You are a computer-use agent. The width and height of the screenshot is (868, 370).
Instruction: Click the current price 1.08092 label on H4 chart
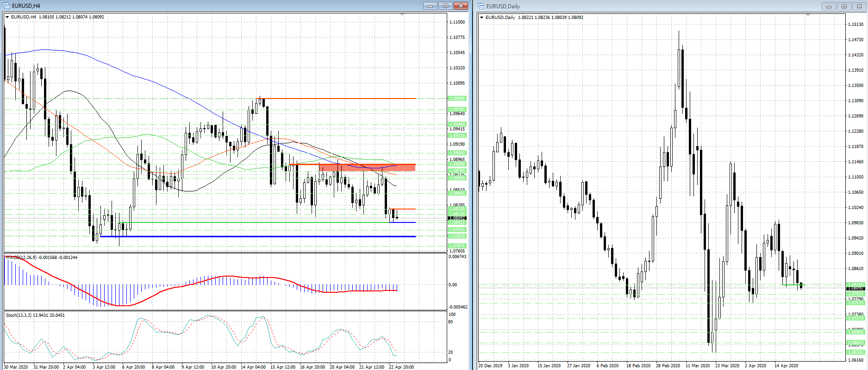457,218
